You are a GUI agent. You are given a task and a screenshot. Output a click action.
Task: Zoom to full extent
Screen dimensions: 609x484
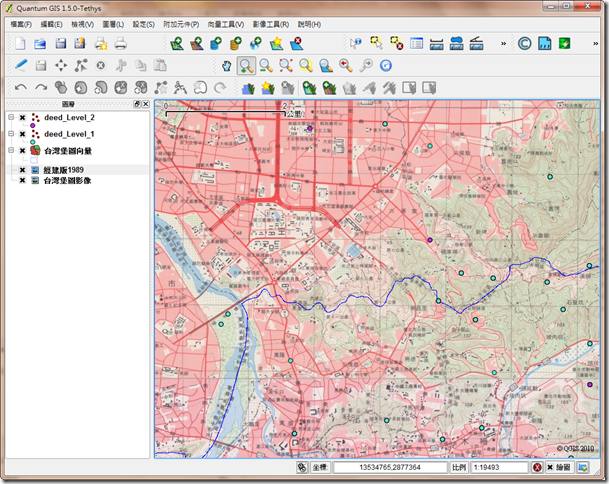[286, 66]
